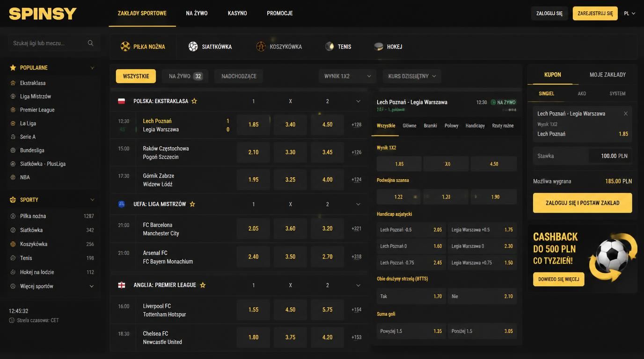Select 2.05 odds for FC Barcelona
644x359 pixels.
[253, 229]
